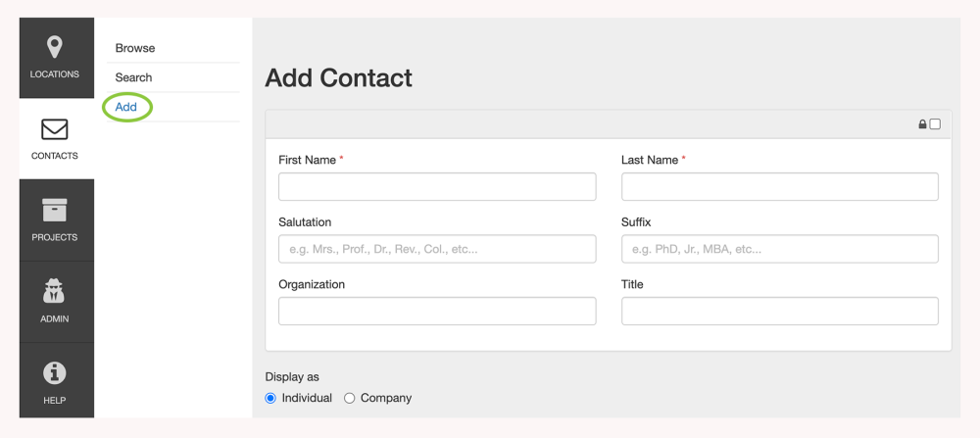
Task: Click into the Last Name field
Action: tap(779, 186)
